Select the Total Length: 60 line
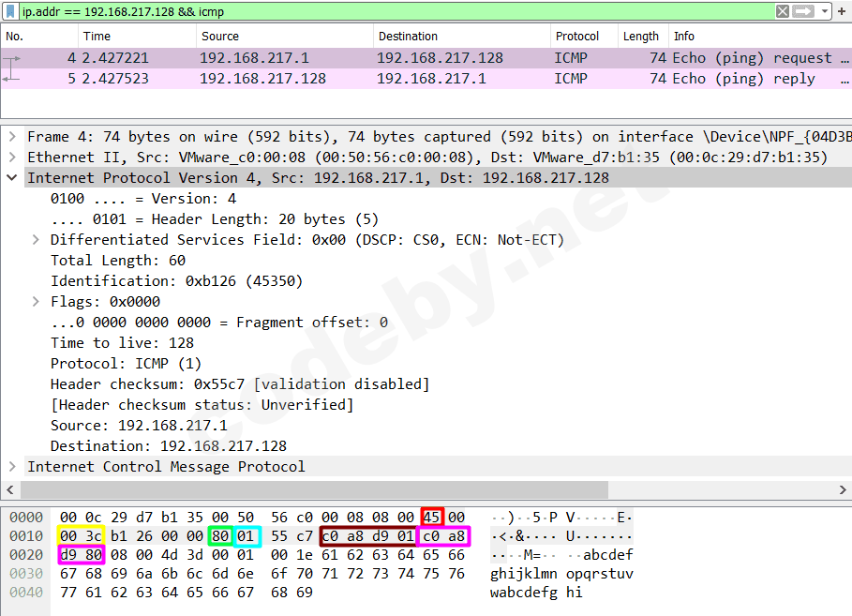Screen dimensions: 852x616 coord(118,261)
